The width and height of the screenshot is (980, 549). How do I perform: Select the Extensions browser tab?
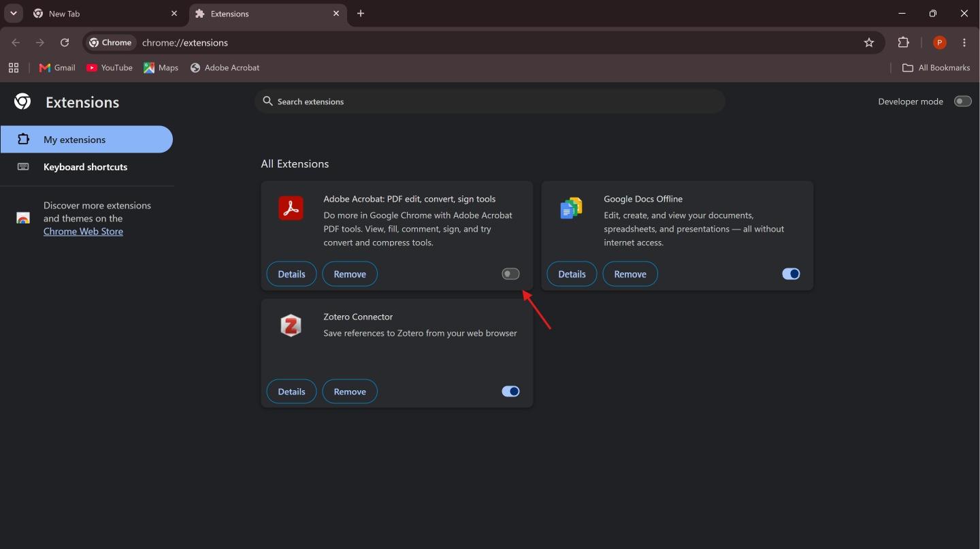tap(267, 14)
